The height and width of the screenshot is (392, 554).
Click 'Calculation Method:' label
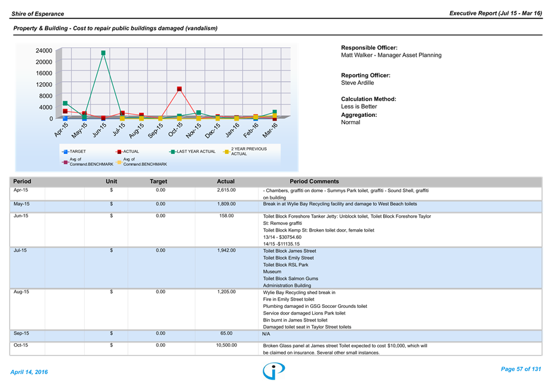click(368, 99)
